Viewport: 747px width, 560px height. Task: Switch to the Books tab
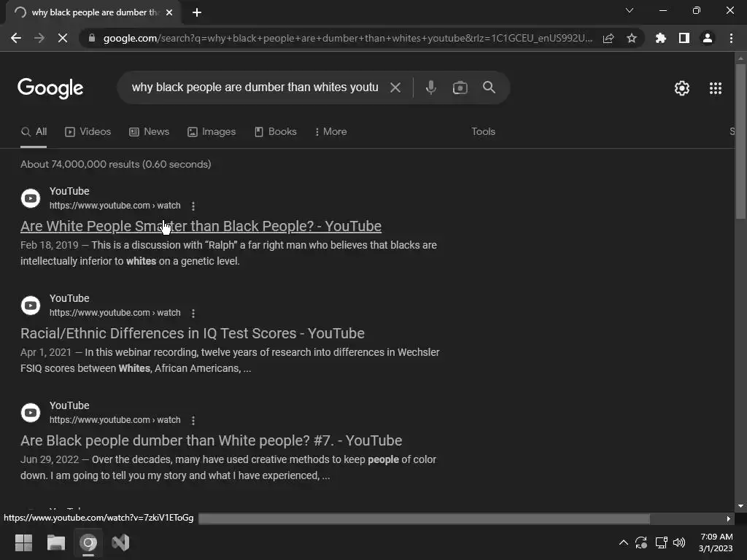click(275, 132)
